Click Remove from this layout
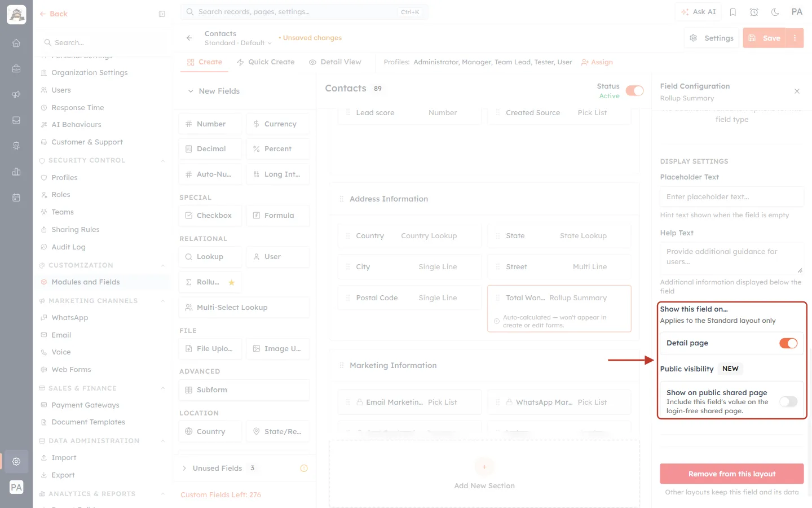 coord(732,474)
